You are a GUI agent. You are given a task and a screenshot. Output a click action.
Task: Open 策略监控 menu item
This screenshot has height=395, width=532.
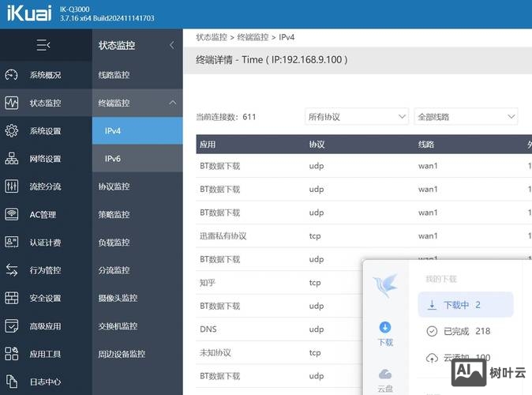coord(137,214)
